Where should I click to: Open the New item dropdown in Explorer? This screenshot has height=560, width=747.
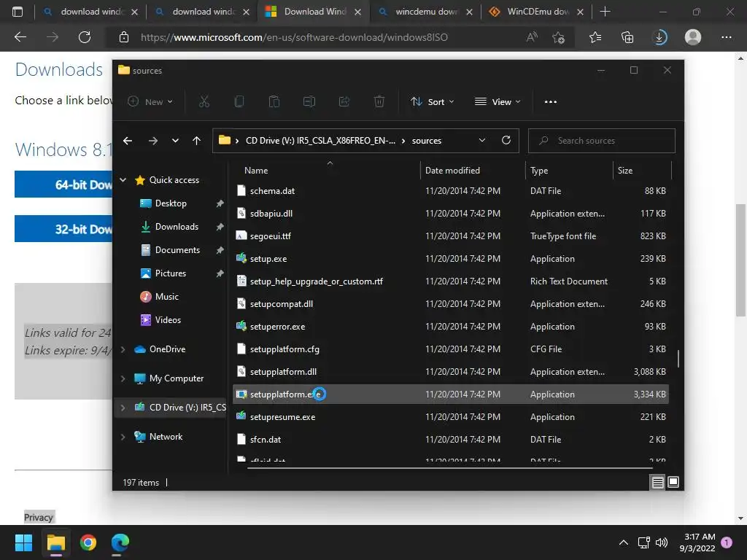point(150,101)
